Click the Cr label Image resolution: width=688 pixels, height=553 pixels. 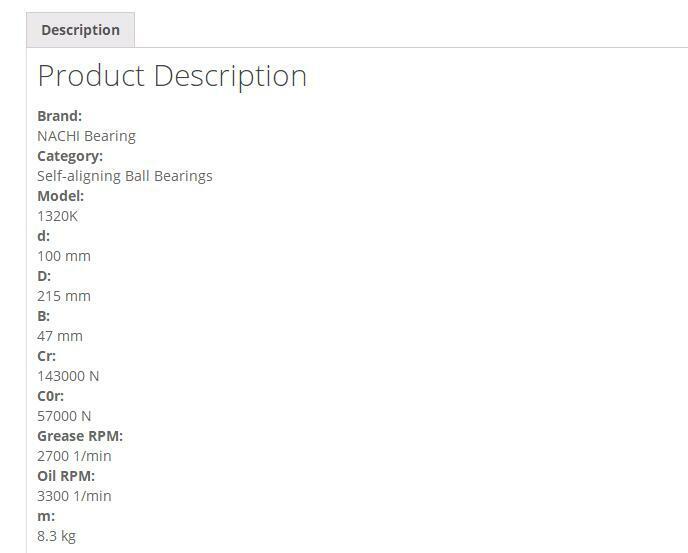click(x=46, y=356)
